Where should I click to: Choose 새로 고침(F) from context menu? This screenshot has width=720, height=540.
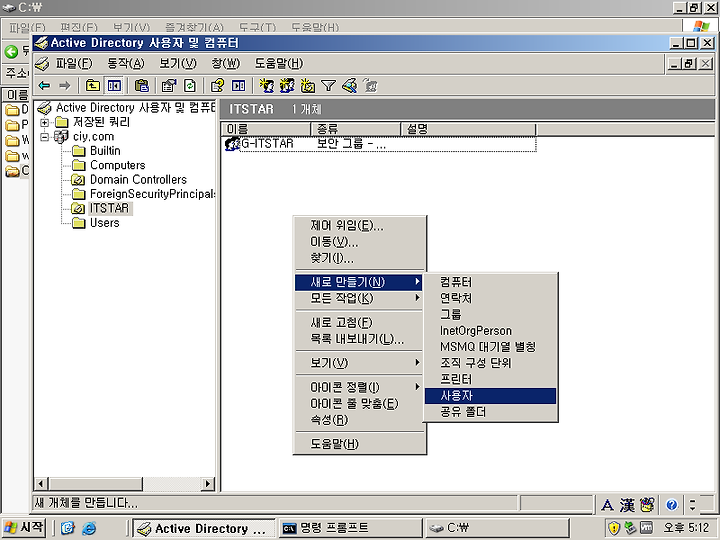359,323
